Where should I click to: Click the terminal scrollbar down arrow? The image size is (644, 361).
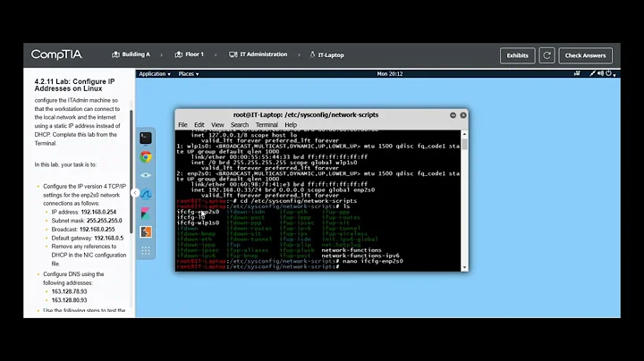464,267
